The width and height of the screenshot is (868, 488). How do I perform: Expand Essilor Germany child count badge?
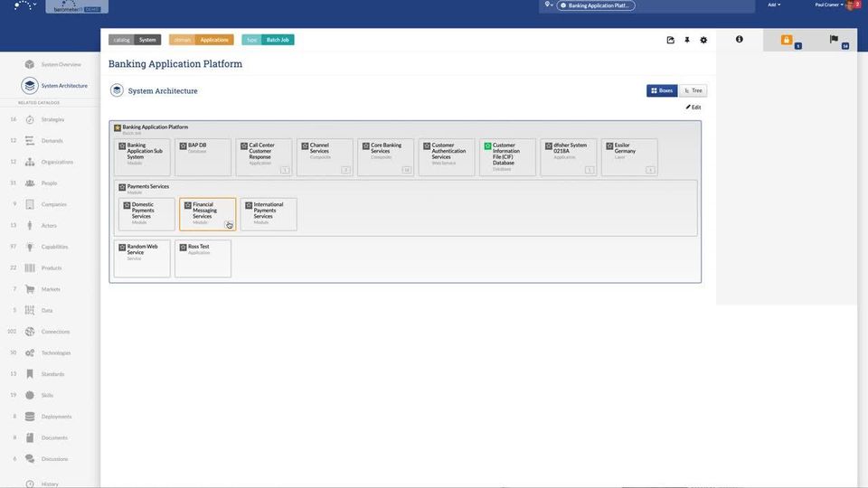pos(650,170)
